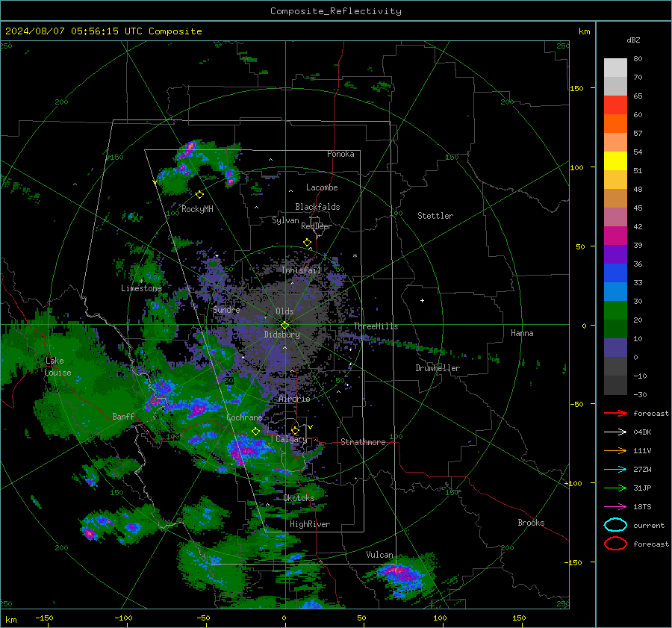This screenshot has height=628, width=672.
Task: Click the yellow 54 dBZ legend swatch
Action: click(x=615, y=161)
